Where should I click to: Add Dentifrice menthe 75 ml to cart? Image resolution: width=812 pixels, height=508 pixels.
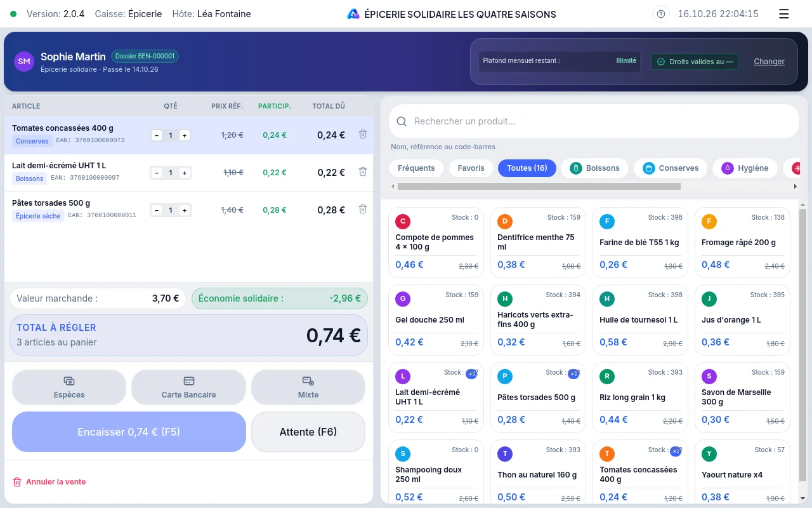coord(539,243)
